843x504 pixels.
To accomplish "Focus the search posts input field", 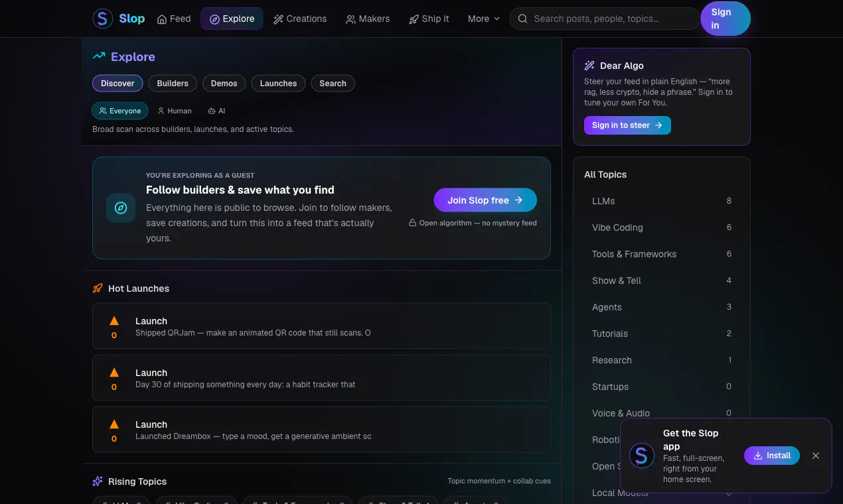I will click(x=605, y=19).
